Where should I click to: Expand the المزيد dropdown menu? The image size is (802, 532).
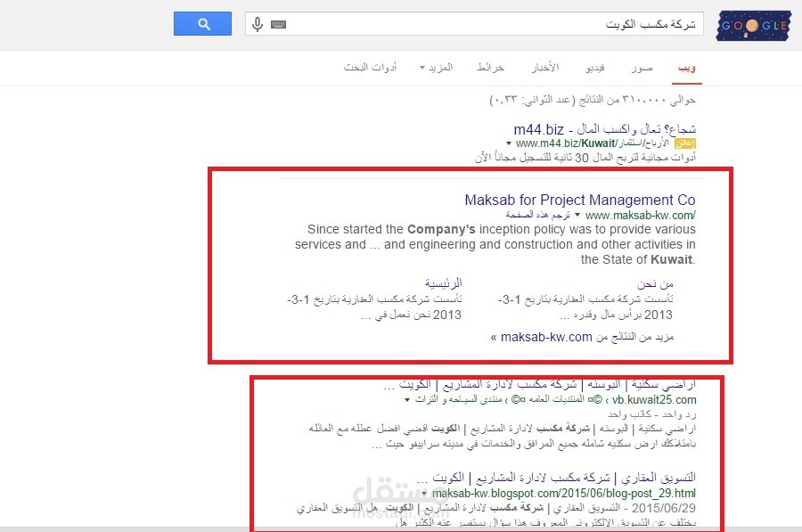(x=437, y=68)
